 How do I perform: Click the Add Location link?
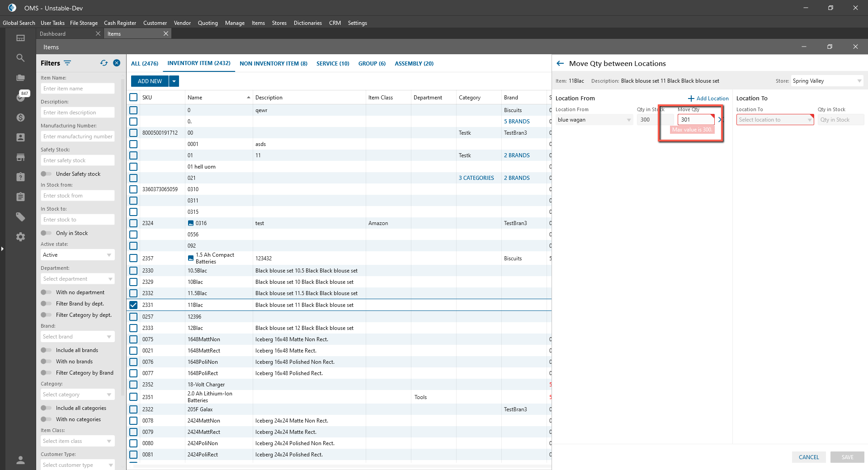pyautogui.click(x=708, y=99)
